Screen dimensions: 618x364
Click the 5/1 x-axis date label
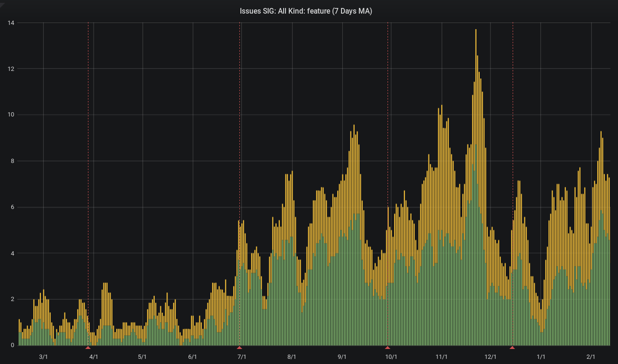click(x=142, y=357)
